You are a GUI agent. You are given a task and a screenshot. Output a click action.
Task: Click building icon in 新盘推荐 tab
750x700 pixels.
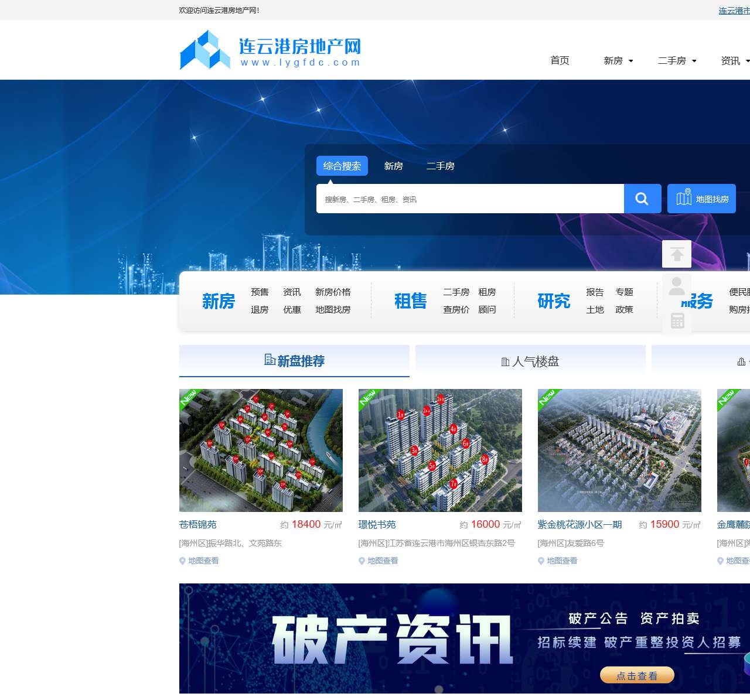[270, 360]
